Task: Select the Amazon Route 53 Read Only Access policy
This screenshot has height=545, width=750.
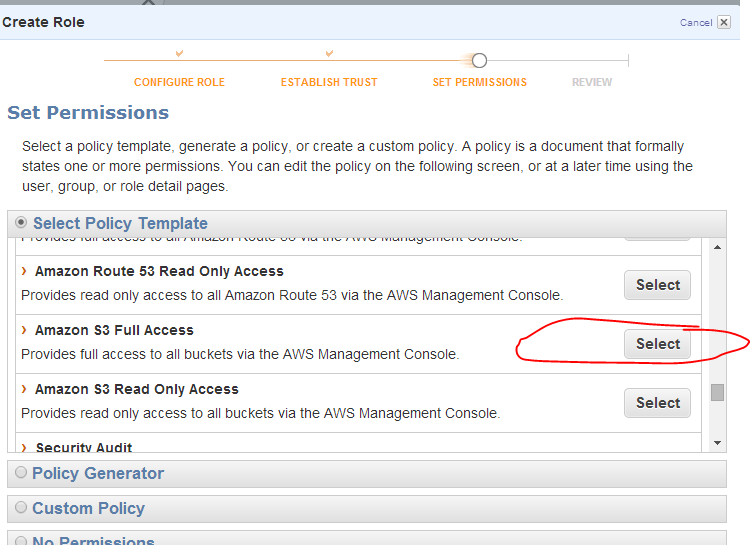Action: [x=657, y=285]
